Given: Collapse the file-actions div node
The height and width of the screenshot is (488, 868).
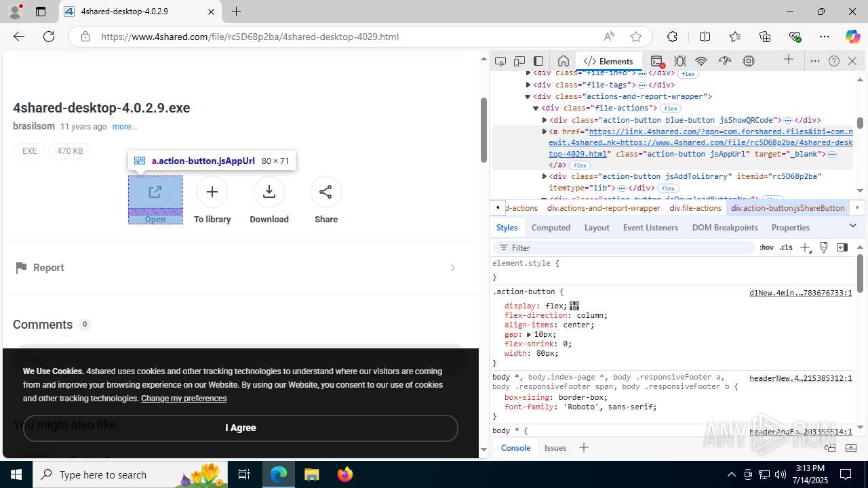Looking at the screenshot, I should point(536,108).
